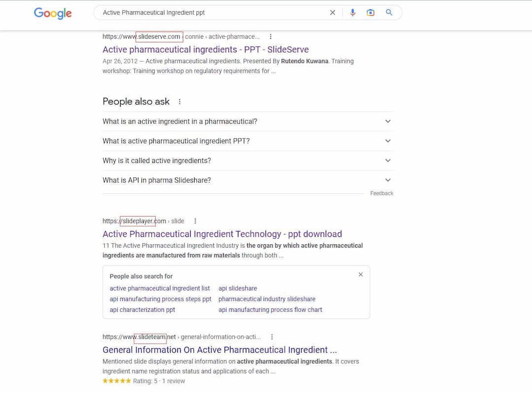This screenshot has width=532, height=393.
Task: Click the Feedback link
Action: [382, 193]
